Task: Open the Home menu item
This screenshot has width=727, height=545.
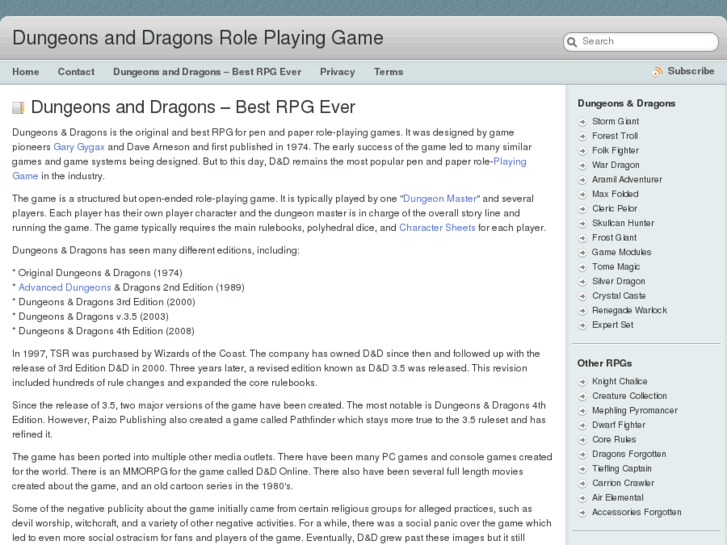Action: (x=26, y=72)
